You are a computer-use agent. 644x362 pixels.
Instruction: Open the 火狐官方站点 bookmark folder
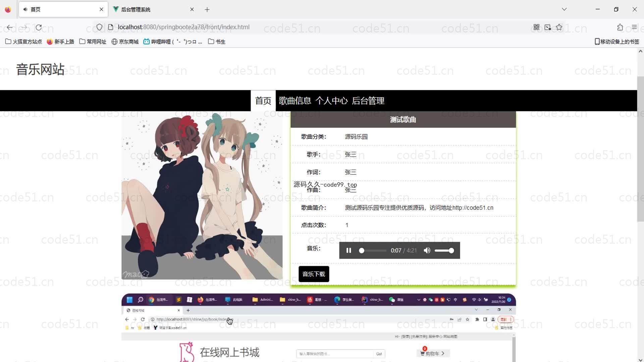(x=23, y=42)
